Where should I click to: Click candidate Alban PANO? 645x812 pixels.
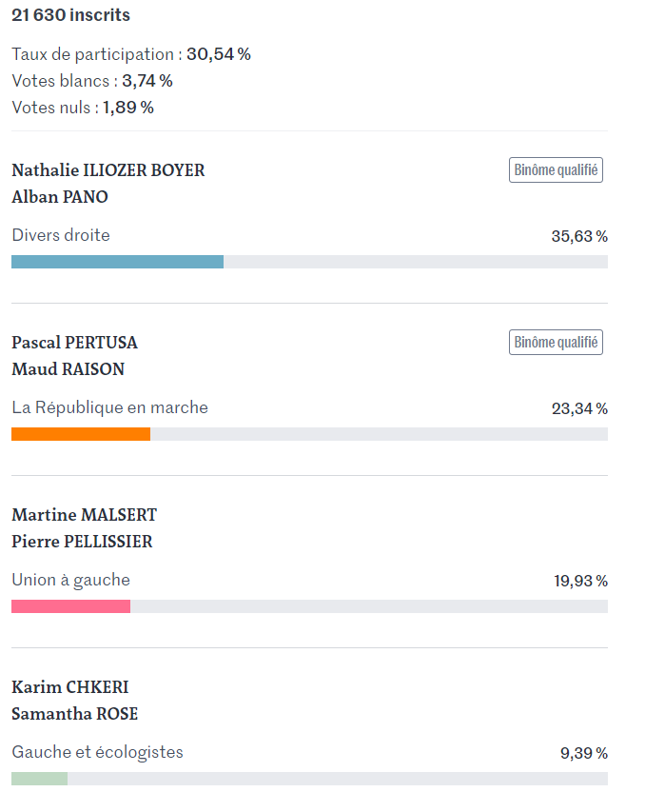60,197
